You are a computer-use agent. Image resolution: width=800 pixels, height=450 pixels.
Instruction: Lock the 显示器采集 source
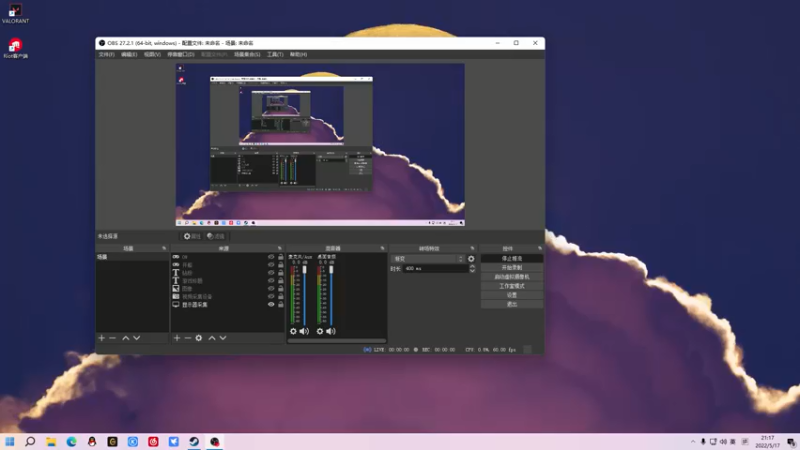[x=281, y=304]
